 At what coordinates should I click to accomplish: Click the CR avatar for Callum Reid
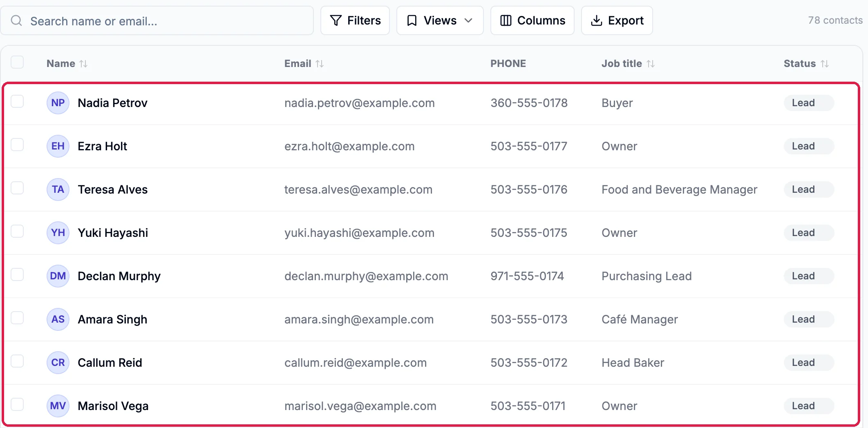click(58, 363)
